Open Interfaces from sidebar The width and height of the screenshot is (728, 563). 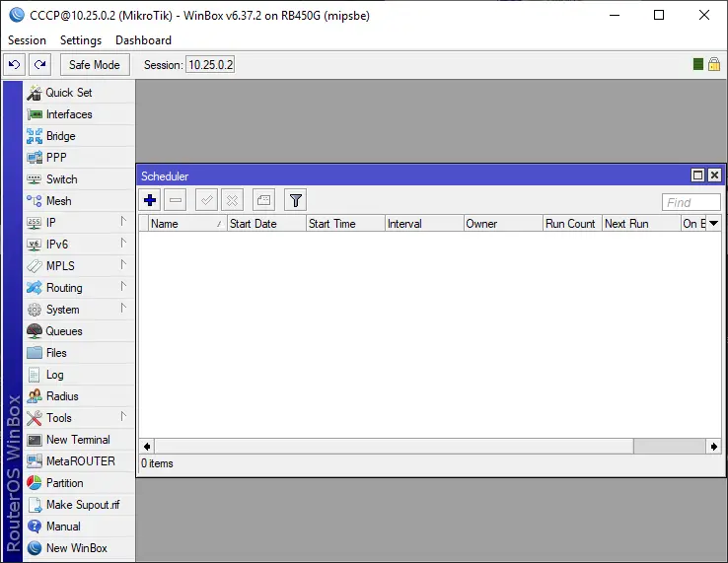pos(79,114)
